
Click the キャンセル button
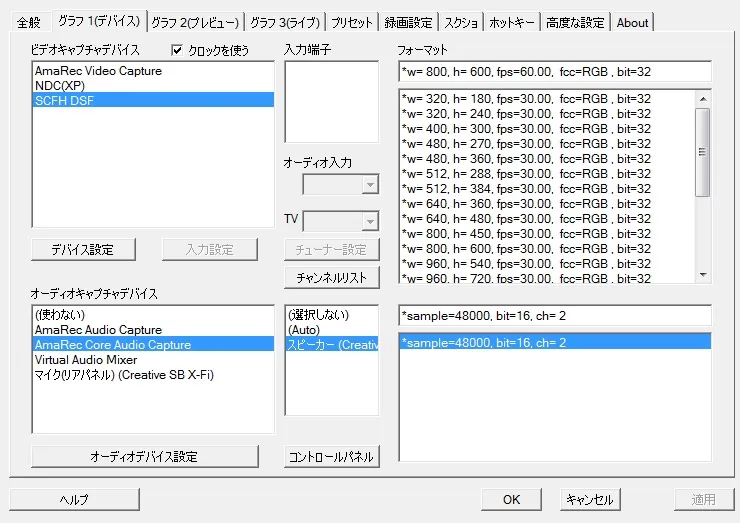tap(589, 499)
